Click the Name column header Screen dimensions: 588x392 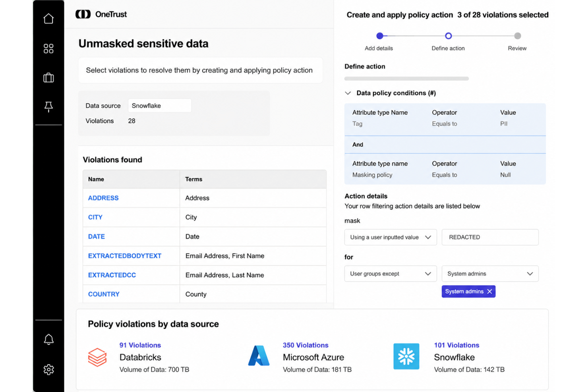(131, 179)
